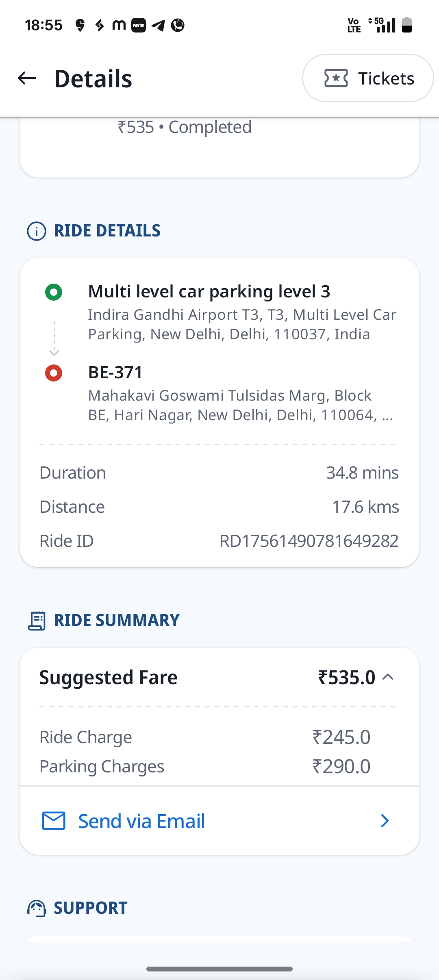Viewport: 439px width, 980px height.
Task: Collapse the Suggested Fare breakdown chevron
Action: click(389, 677)
